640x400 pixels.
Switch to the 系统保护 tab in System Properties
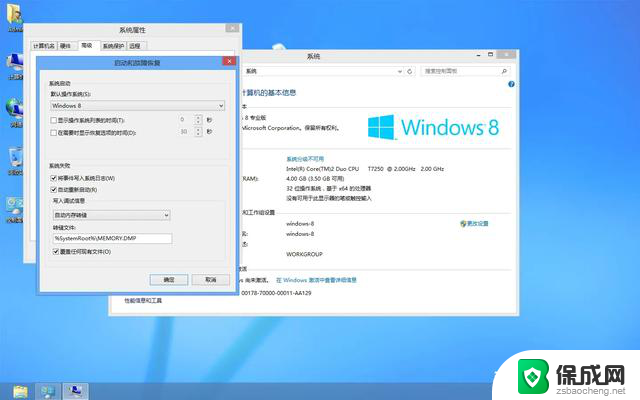(113, 46)
